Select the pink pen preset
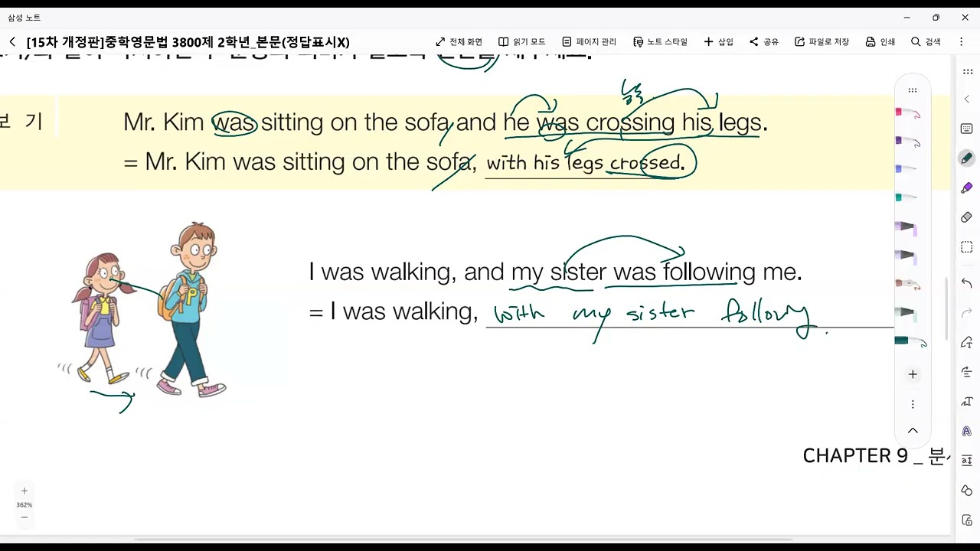Screen dimensions: 980x551 click(908, 113)
